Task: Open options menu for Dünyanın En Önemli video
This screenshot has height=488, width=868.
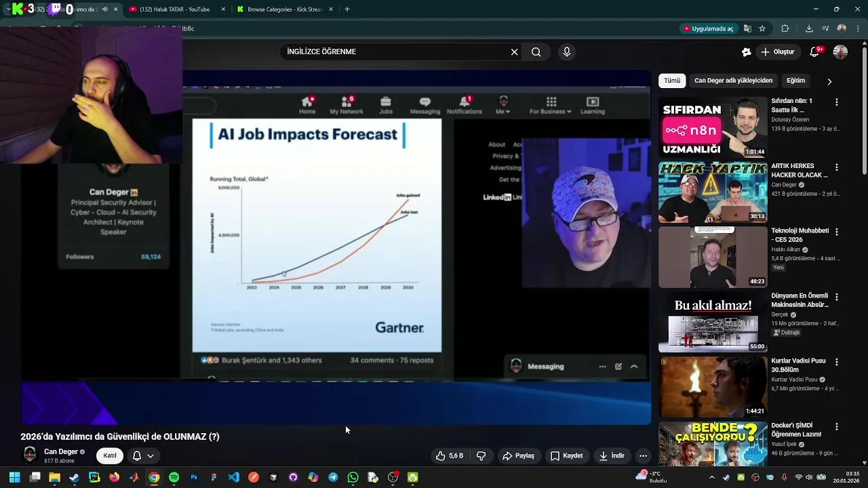Action: point(837,297)
